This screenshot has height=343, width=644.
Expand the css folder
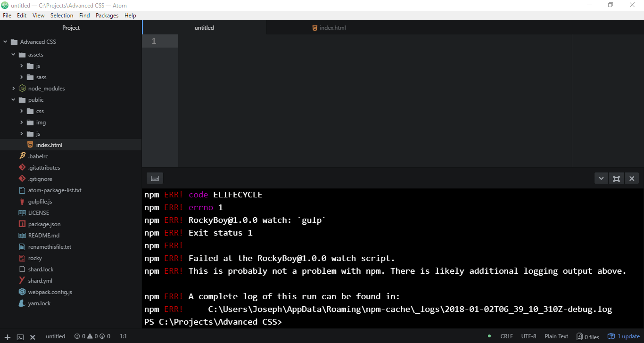coord(22,111)
